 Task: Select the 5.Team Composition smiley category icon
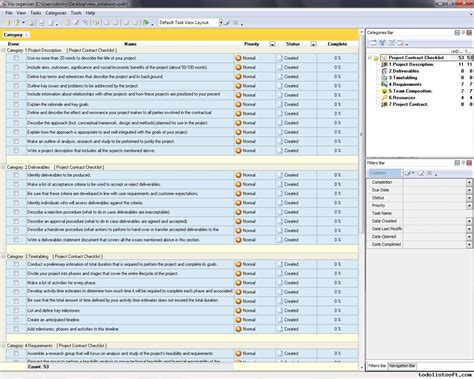(x=384, y=91)
